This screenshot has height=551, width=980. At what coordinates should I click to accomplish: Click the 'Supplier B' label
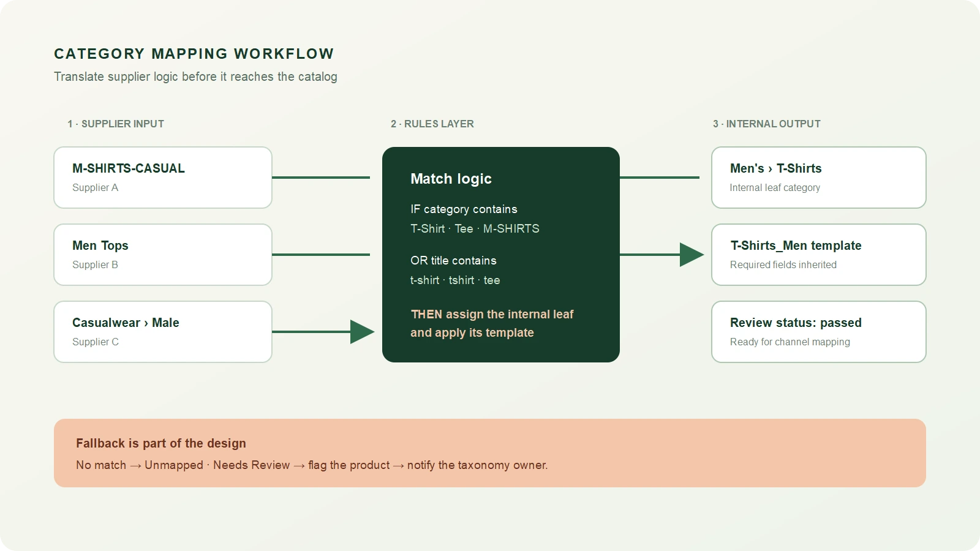click(95, 264)
